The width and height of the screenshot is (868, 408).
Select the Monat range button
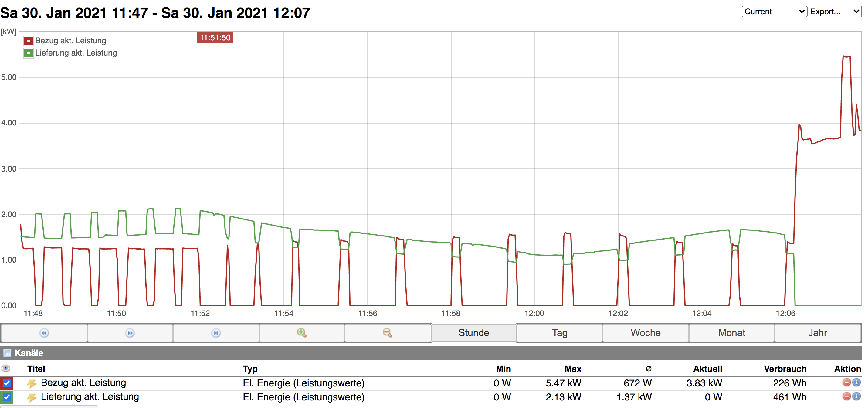tap(731, 333)
